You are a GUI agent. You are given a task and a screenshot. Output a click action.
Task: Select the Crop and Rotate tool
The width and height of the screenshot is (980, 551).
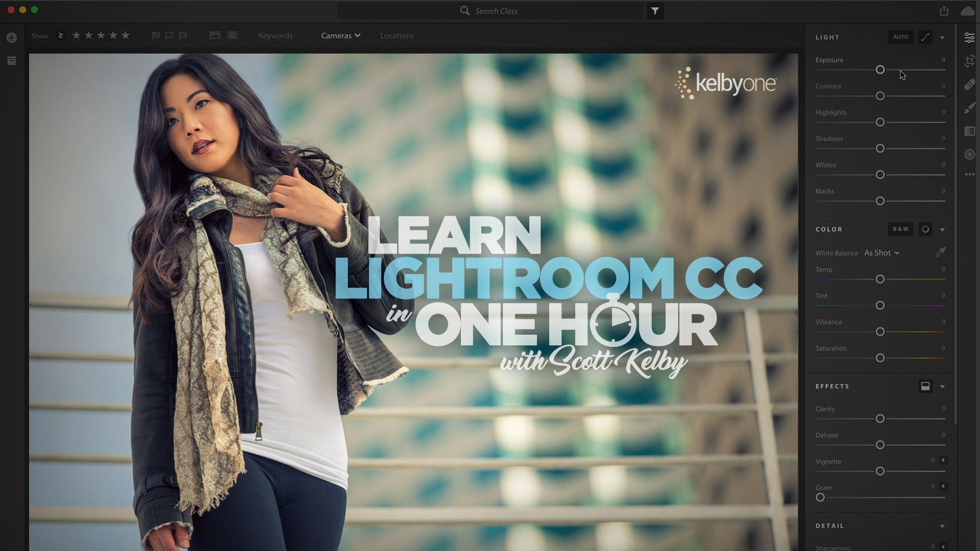click(x=969, y=61)
